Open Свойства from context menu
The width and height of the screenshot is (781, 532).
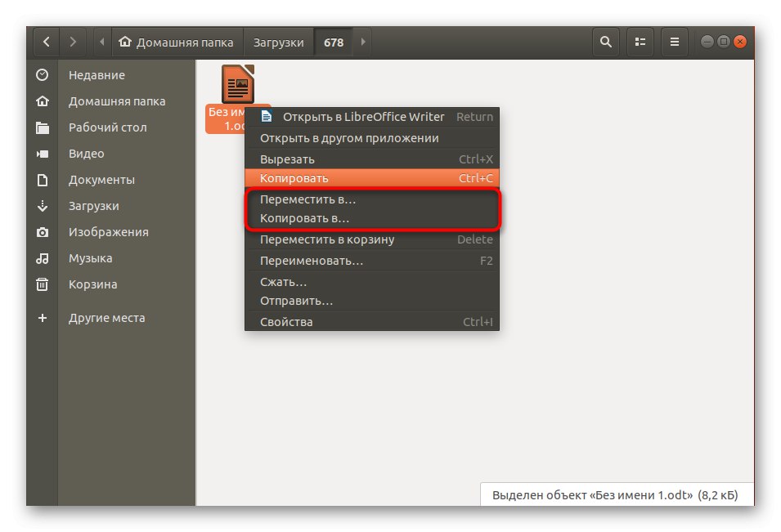point(372,322)
